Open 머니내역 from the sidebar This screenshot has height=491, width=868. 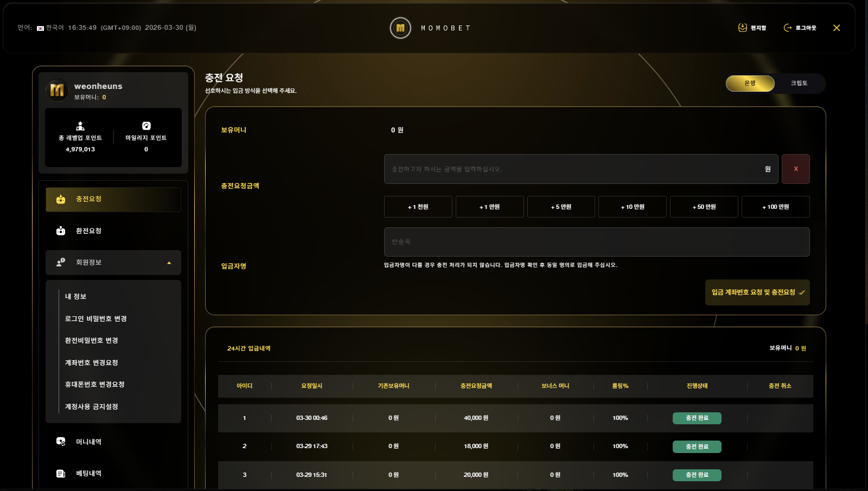point(88,442)
